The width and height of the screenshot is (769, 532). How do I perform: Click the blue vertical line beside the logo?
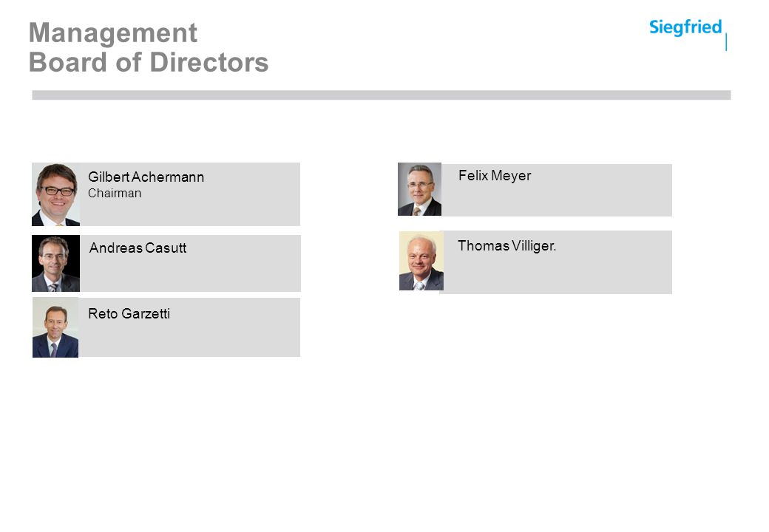click(726, 42)
